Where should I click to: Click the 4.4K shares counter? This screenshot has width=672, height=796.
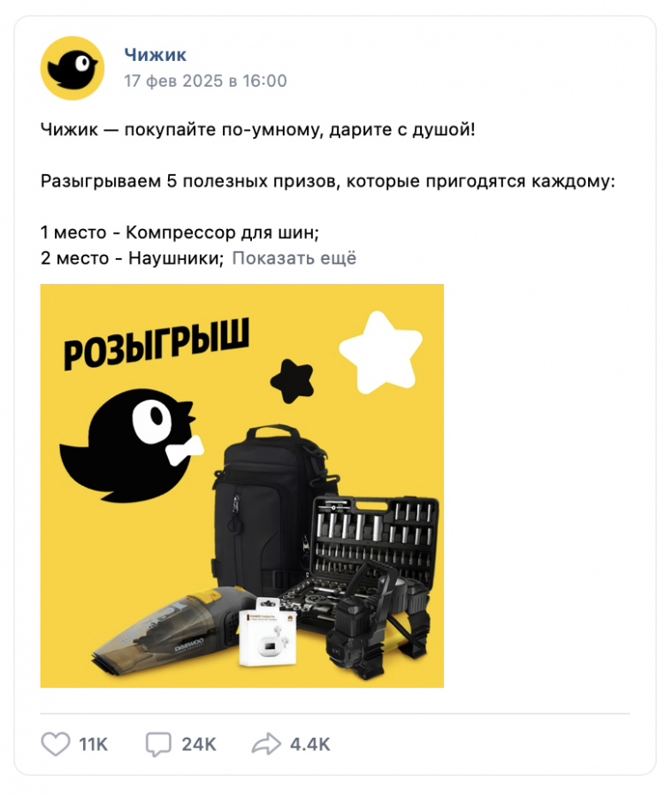[x=310, y=745]
